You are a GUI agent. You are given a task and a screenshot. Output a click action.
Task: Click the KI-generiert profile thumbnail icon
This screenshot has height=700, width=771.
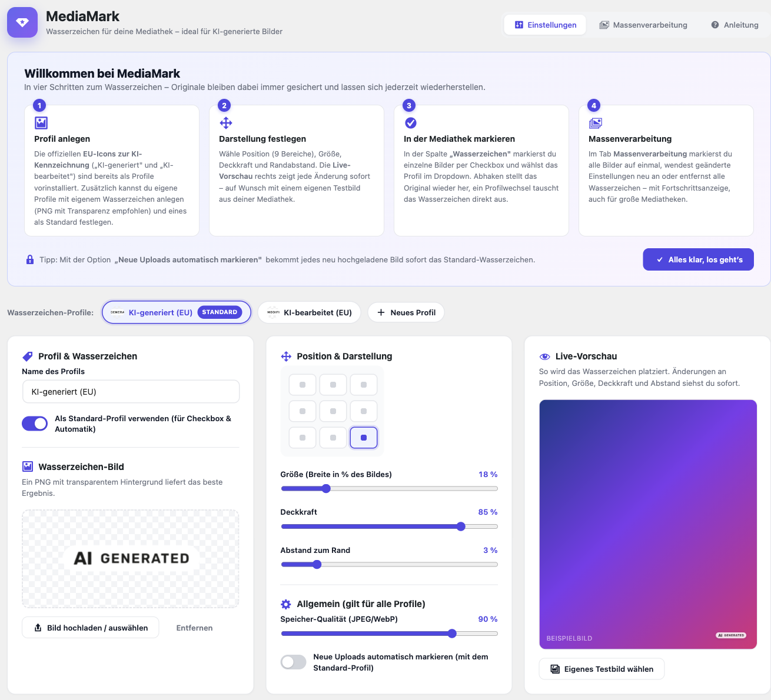pyautogui.click(x=118, y=312)
